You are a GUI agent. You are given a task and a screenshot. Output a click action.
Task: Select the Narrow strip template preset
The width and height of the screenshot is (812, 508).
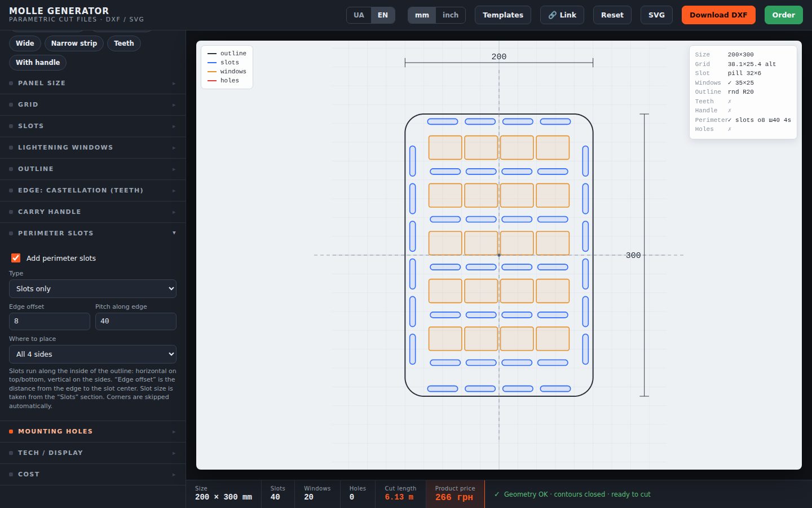pos(74,43)
